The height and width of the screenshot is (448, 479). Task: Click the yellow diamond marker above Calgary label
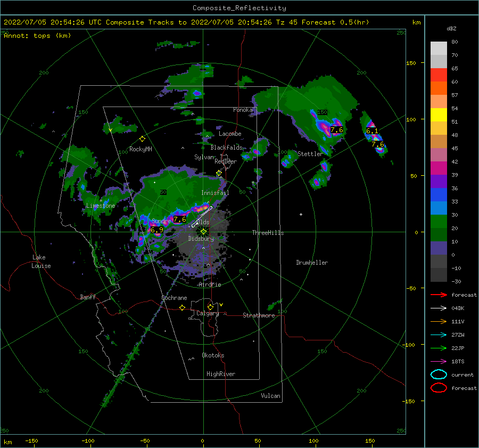pos(210,307)
